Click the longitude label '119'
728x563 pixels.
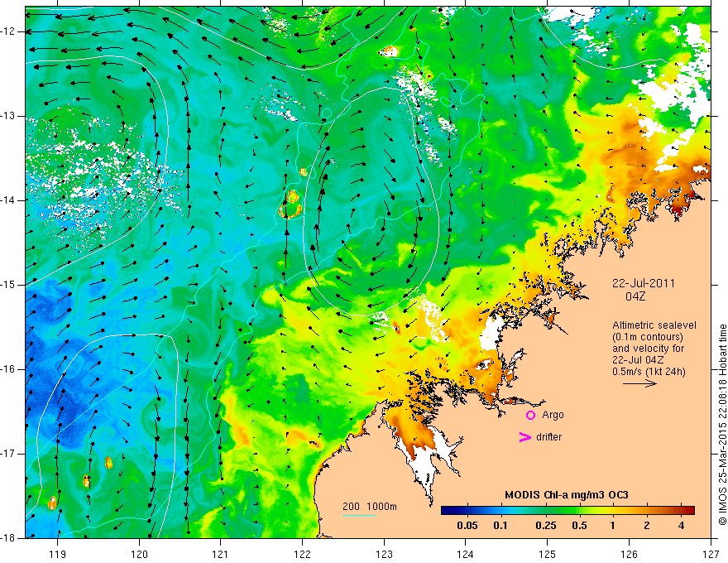click(x=58, y=554)
